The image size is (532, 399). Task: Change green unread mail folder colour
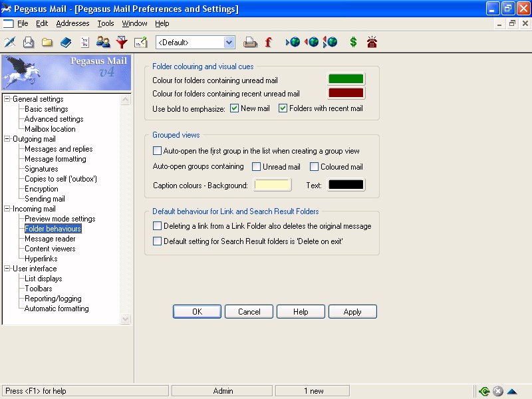346,78
